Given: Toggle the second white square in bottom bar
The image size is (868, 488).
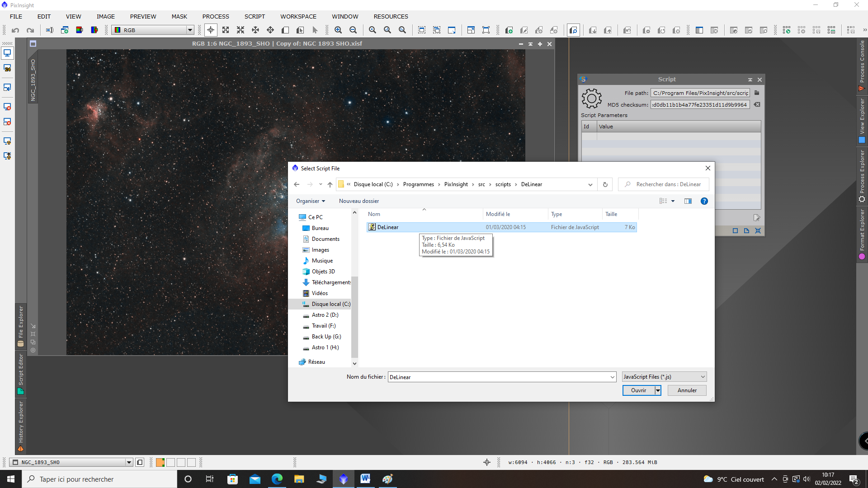Looking at the screenshot, I should coord(170,462).
